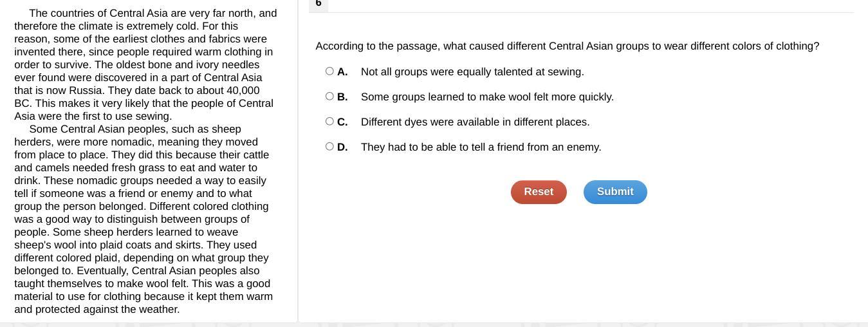Click answer text about groups talented at sewing
The image size is (868, 327).
click(472, 72)
